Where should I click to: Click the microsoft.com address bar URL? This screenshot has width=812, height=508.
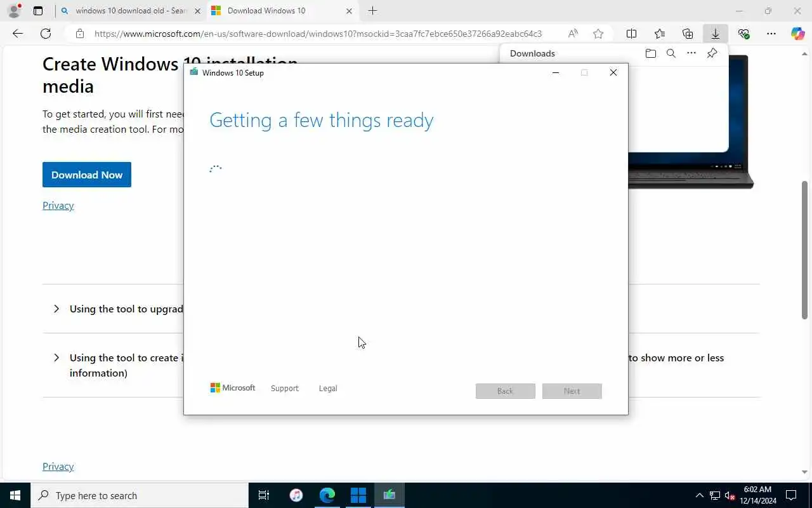tap(318, 34)
